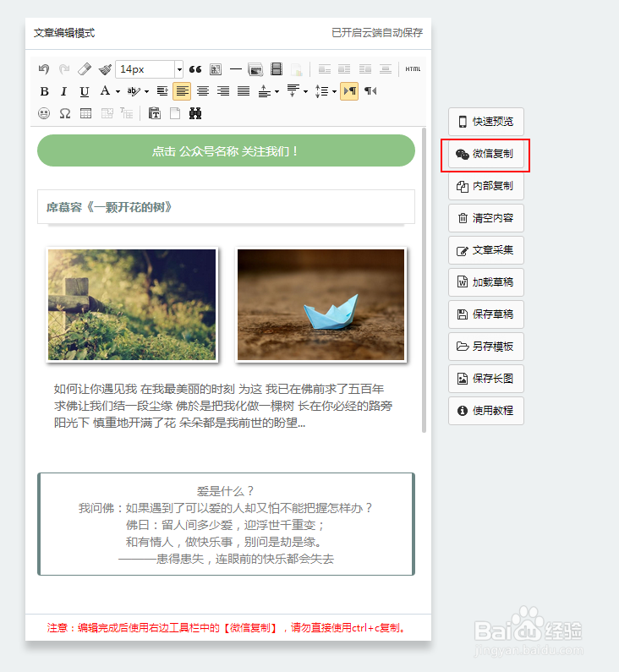Apply highlight color with marker icon
Viewport: 619px width, 672px height.
pos(134,91)
